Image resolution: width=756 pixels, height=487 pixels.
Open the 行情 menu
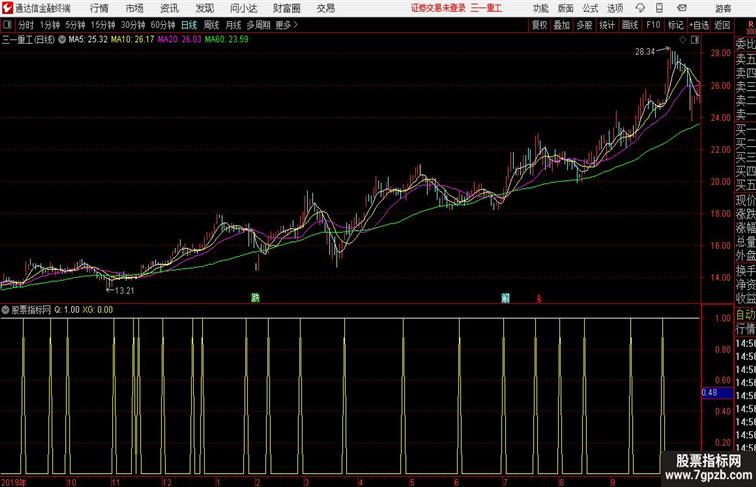pos(99,8)
